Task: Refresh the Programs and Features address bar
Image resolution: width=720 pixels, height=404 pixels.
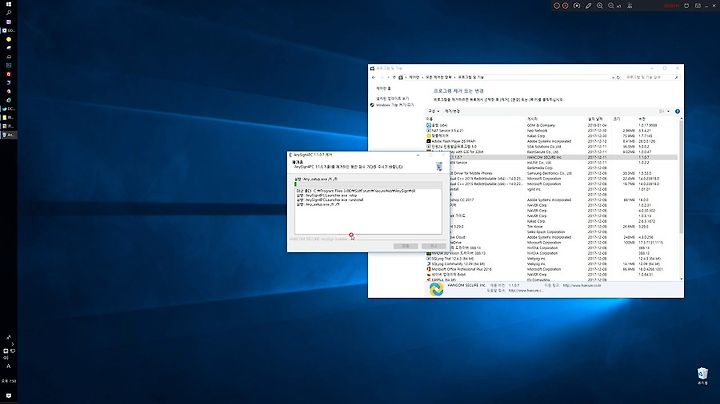Action: tap(618, 78)
